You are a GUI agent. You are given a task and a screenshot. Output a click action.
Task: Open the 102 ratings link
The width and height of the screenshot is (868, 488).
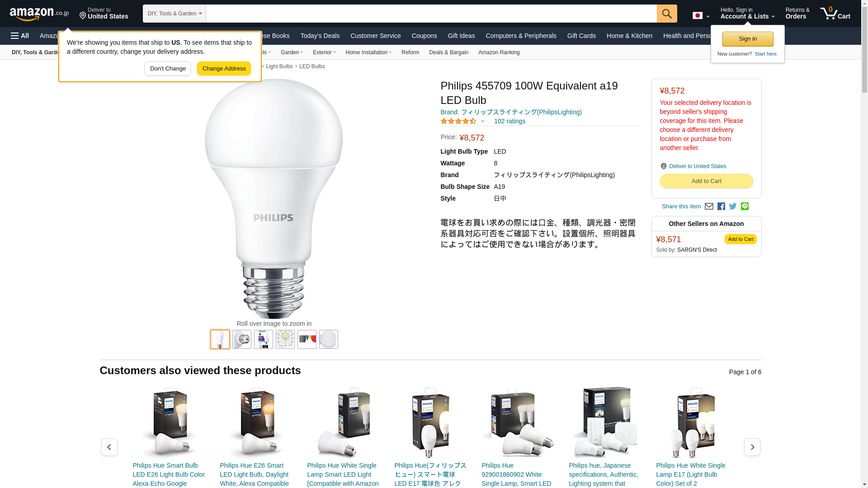[x=509, y=121]
